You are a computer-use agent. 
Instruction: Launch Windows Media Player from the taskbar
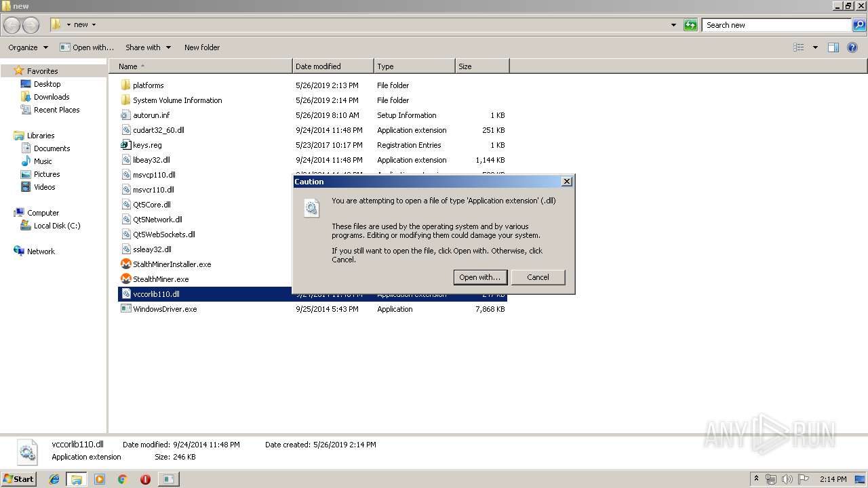tap(100, 479)
